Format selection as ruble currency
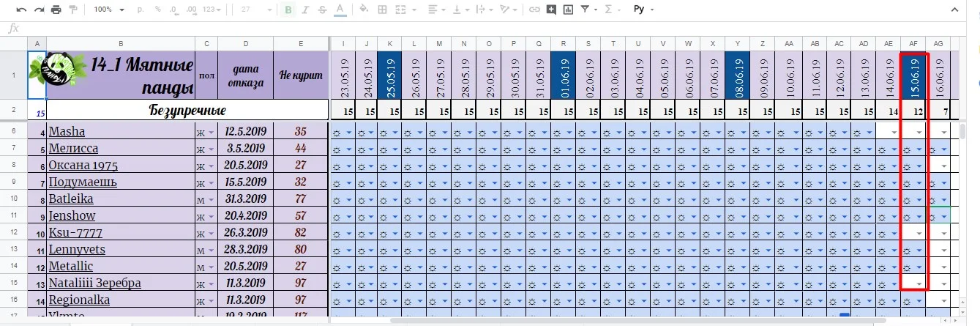 pos(140,10)
